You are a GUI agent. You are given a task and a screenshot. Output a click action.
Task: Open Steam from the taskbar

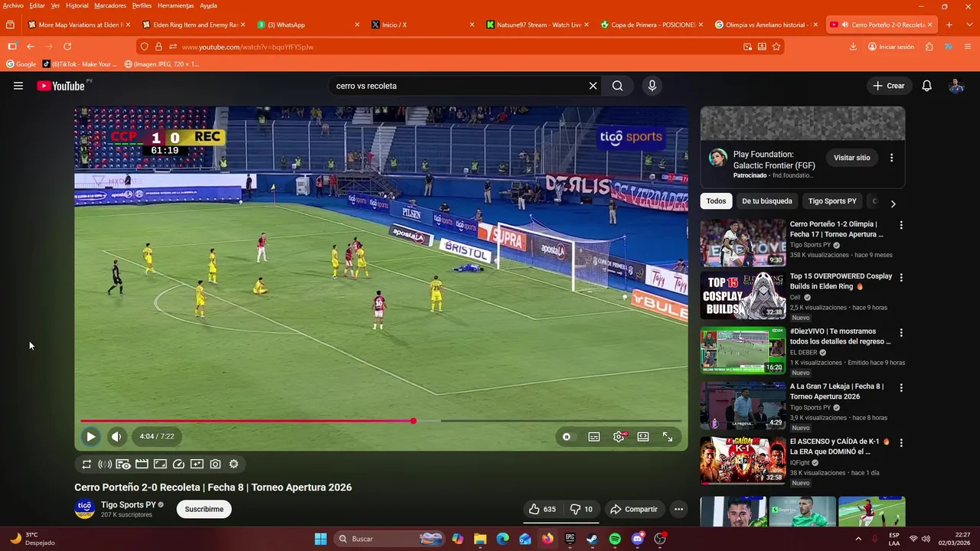pyautogui.click(x=592, y=539)
